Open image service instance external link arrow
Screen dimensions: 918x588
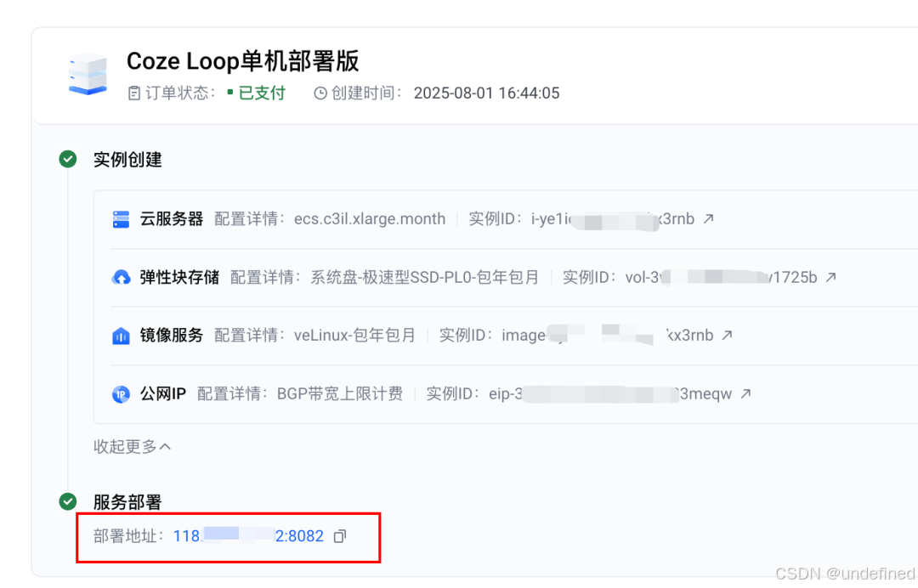coord(727,335)
